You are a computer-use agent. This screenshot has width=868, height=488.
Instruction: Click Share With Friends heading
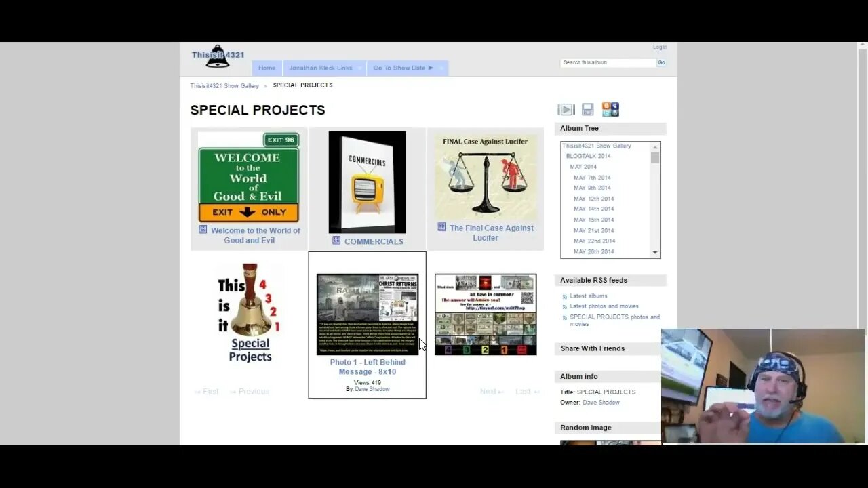click(593, 348)
